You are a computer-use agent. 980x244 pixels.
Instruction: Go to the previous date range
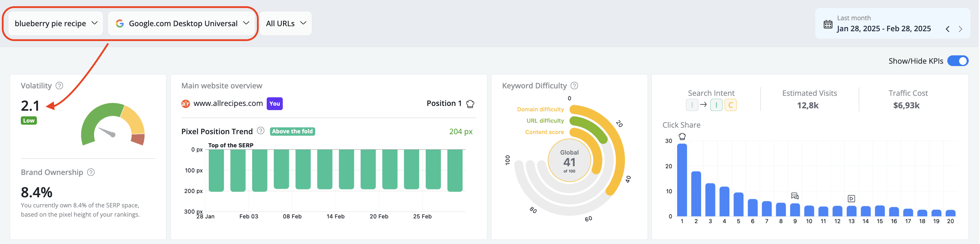pyautogui.click(x=948, y=29)
